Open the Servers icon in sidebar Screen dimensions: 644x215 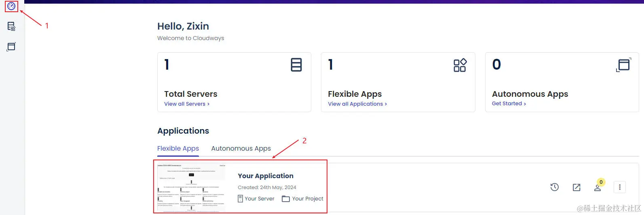click(11, 26)
